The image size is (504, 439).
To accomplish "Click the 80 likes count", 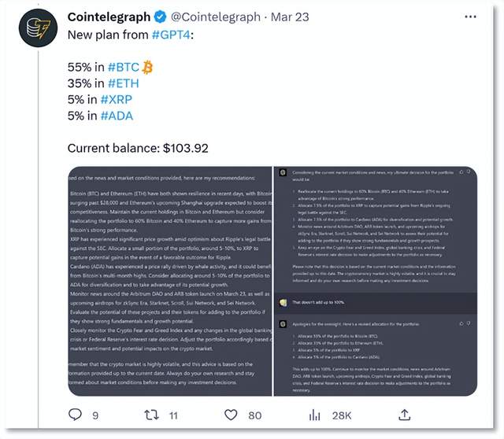I will pyautogui.click(x=255, y=414).
